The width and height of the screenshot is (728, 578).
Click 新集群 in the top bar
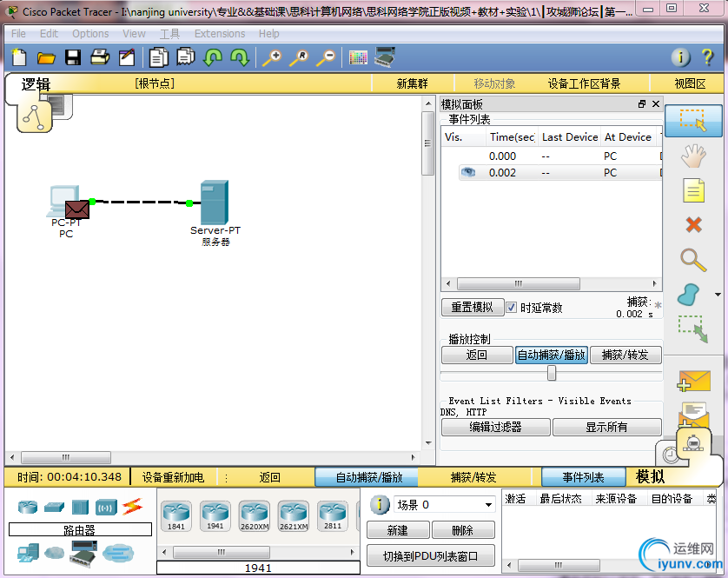point(413,83)
